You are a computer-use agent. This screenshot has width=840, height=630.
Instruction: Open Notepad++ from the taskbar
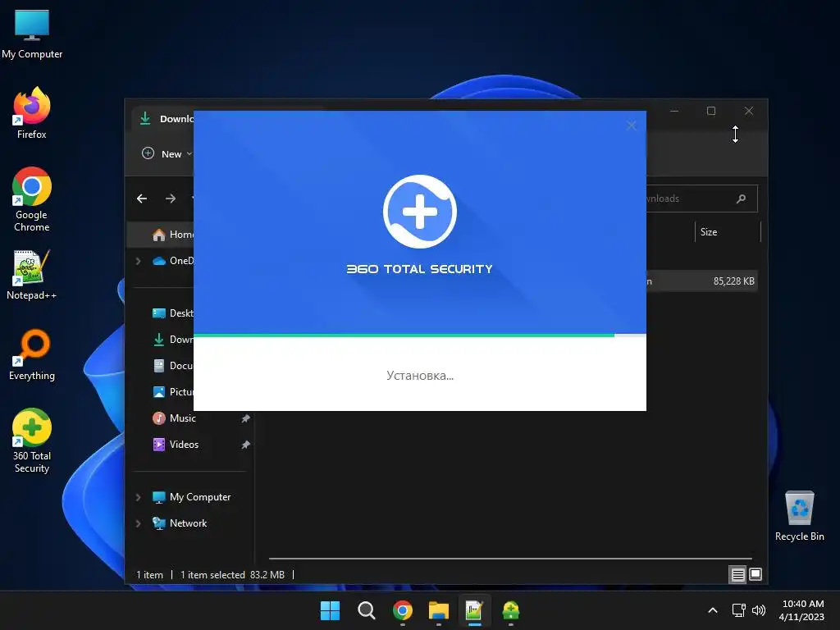pyautogui.click(x=475, y=610)
